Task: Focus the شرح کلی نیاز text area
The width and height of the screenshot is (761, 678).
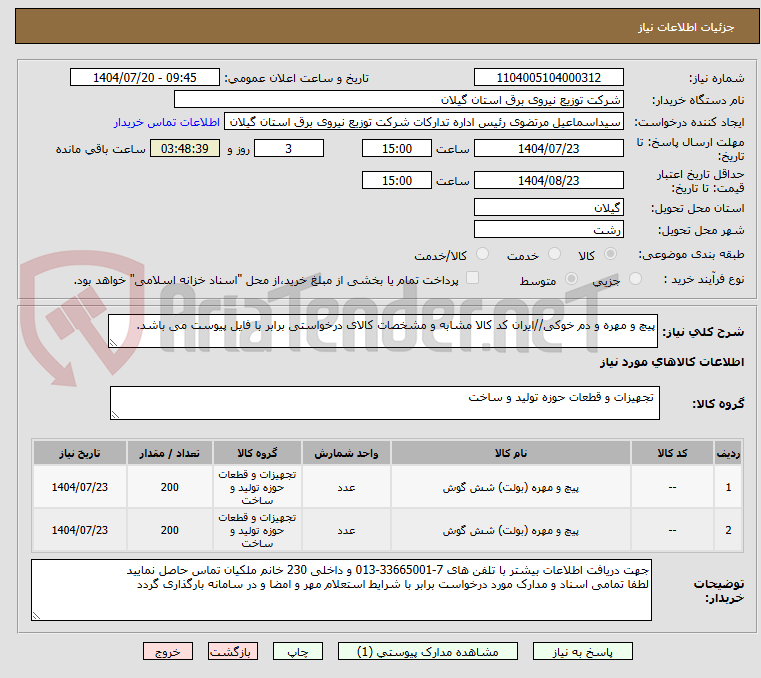Action: (x=384, y=331)
